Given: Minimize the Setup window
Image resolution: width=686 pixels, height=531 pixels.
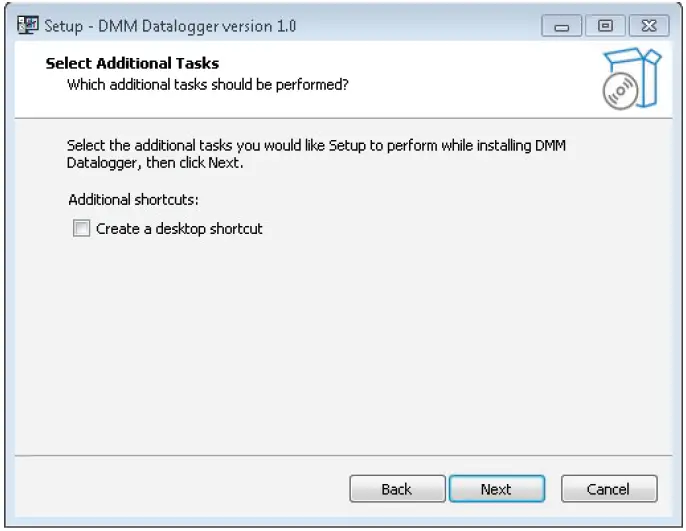Looking at the screenshot, I should [563, 27].
